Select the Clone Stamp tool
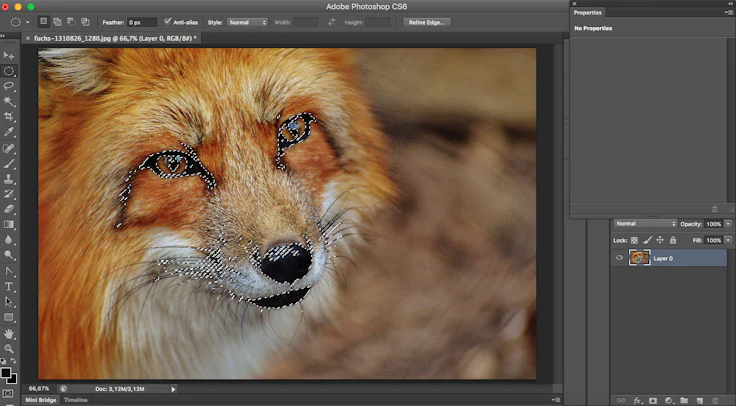Viewport: 736px width, 406px height. [x=8, y=179]
